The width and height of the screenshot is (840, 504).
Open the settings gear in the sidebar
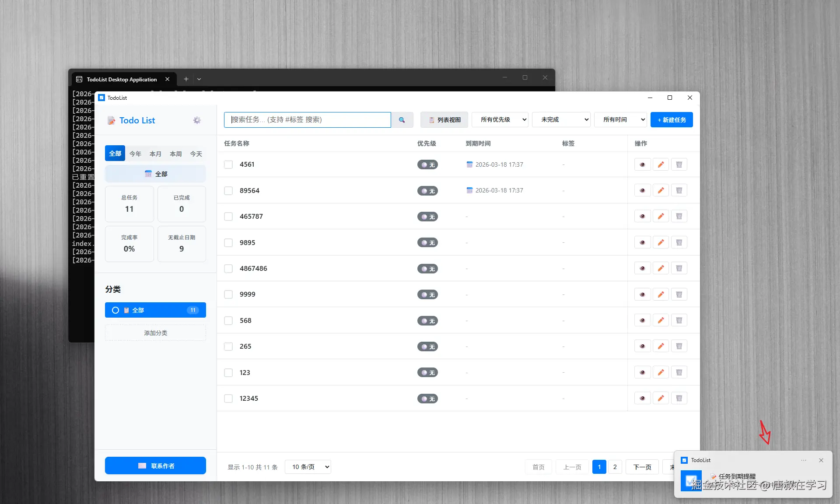tap(197, 120)
